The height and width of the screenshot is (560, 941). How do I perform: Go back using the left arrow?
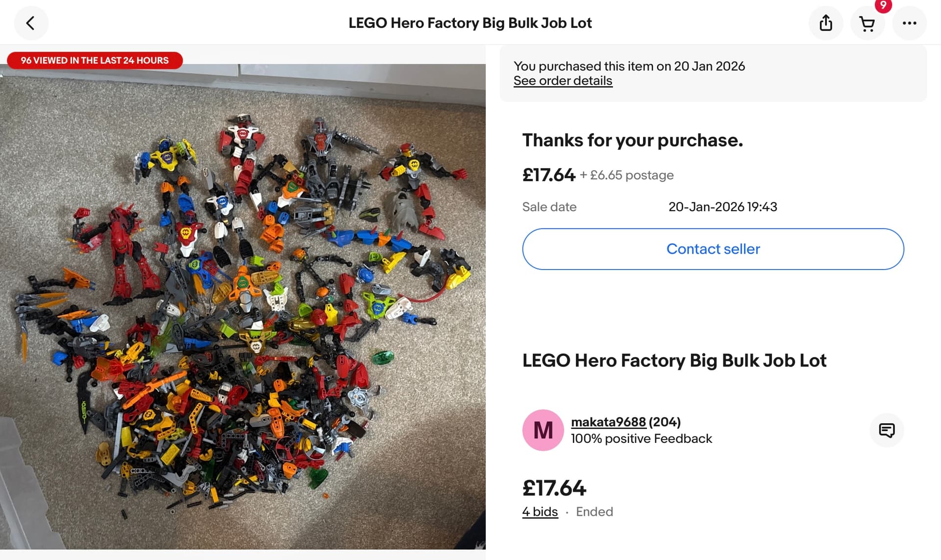click(31, 23)
